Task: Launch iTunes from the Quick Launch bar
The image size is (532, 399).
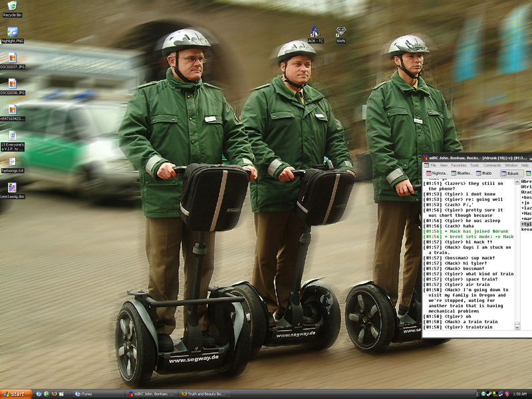Action: coord(39,394)
